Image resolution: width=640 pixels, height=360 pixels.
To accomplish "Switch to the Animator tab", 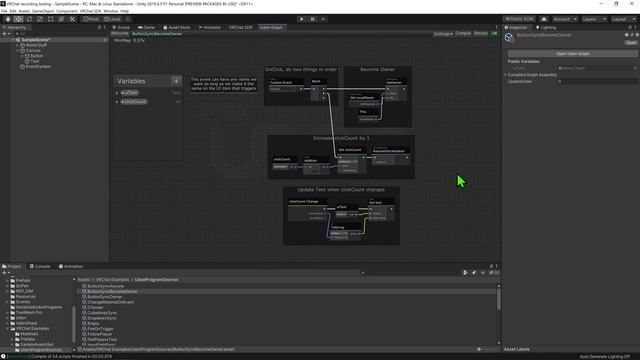I will click(210, 27).
